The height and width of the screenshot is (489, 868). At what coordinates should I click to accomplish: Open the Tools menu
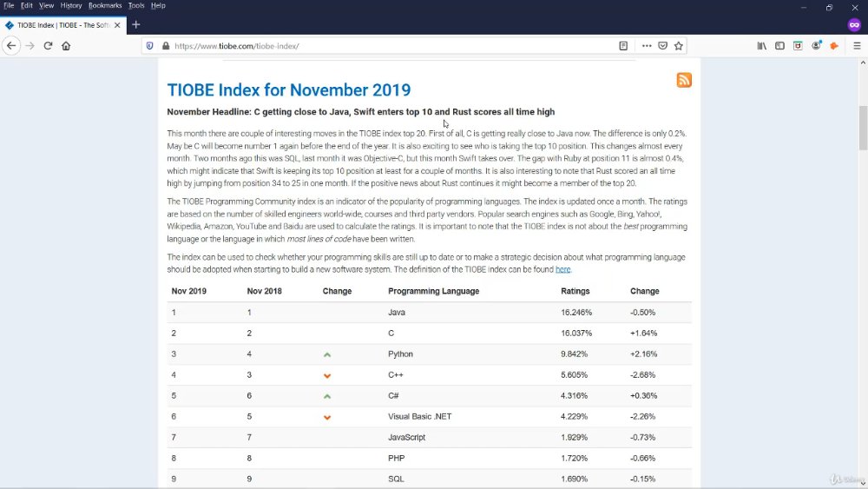coord(136,5)
